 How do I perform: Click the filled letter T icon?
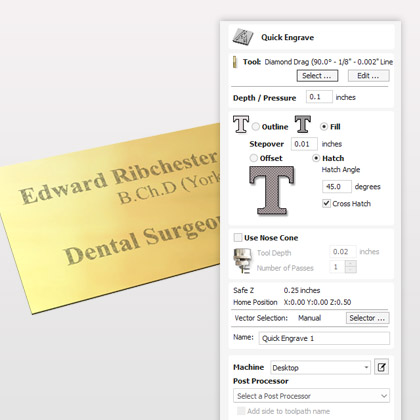pyautogui.click(x=303, y=124)
